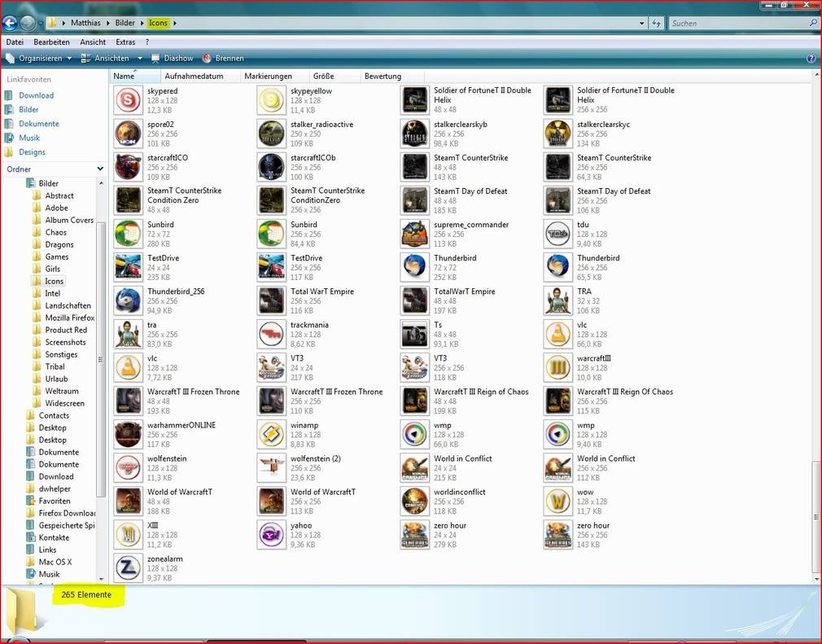Select the skypeyellow icon file
Image resolution: width=822 pixels, height=644 pixels.
(x=272, y=101)
